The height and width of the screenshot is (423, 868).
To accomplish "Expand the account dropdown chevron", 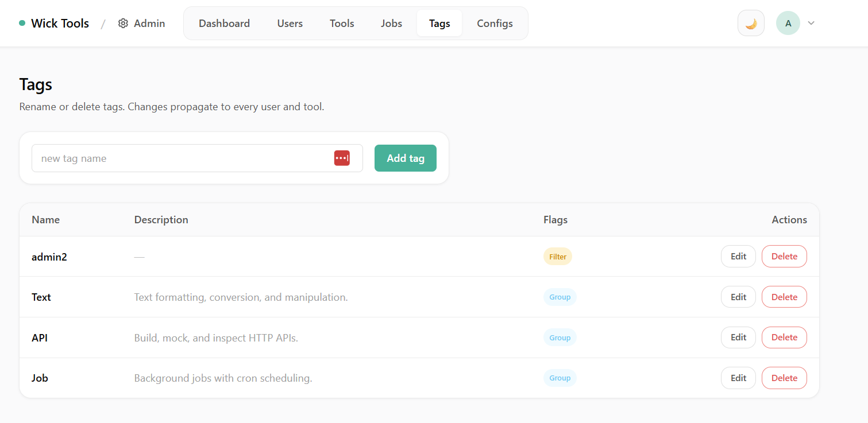I will (x=811, y=24).
